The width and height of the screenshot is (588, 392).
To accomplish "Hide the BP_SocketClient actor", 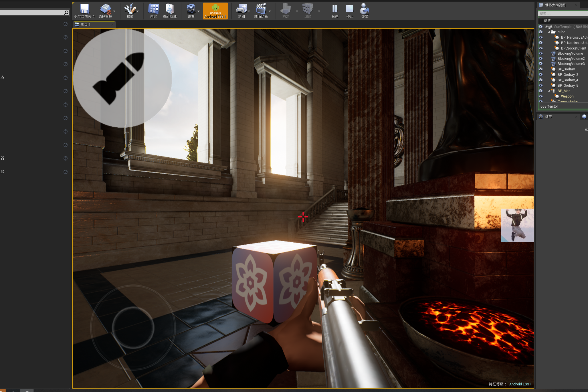I will tap(541, 48).
